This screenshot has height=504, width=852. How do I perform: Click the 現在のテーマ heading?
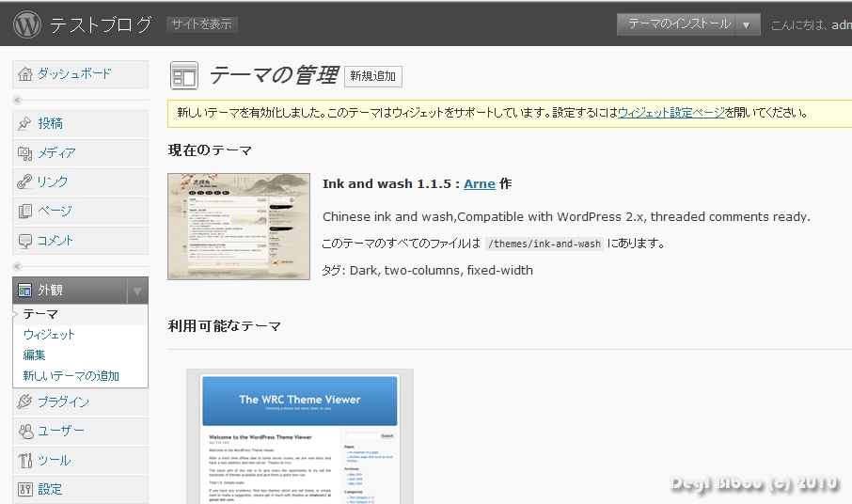(210, 150)
